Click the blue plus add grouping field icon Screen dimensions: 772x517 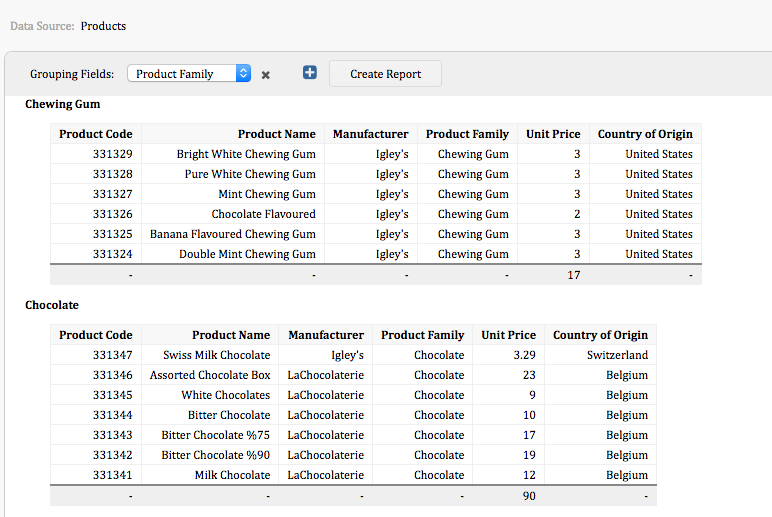tap(310, 73)
